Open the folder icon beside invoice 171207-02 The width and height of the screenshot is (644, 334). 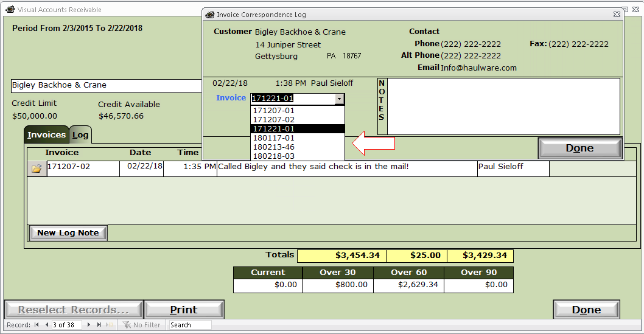click(37, 169)
